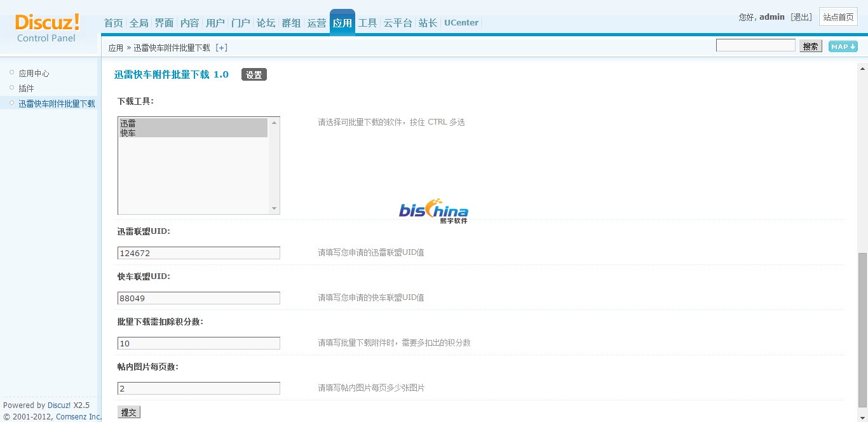Click the Discuz! Control Panel logo
868x422 pixels.
tap(47, 28)
